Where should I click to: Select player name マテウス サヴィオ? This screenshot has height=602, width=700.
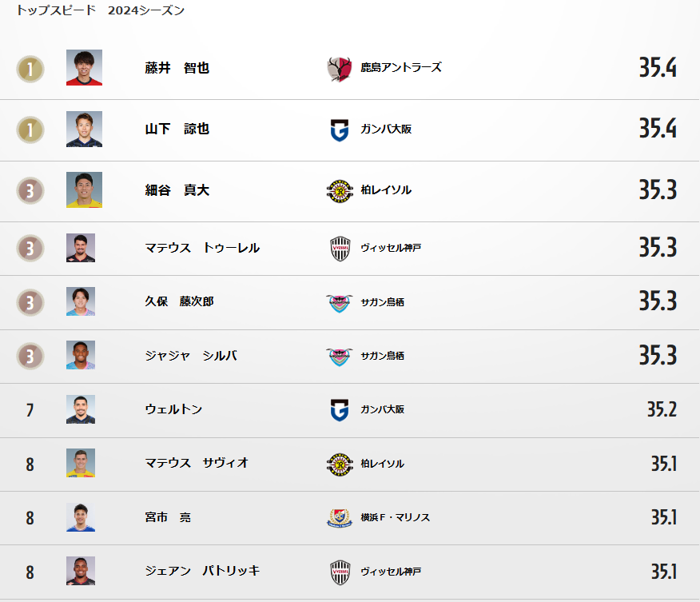click(197, 463)
